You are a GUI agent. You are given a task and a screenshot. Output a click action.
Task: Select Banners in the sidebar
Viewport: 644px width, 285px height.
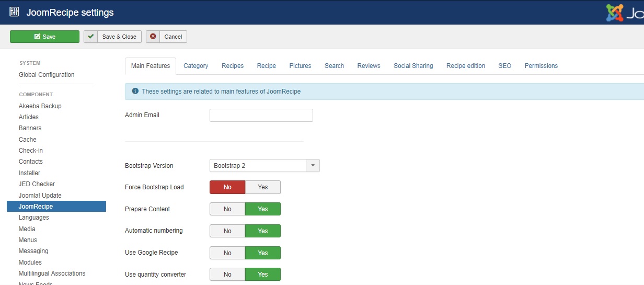click(x=30, y=128)
